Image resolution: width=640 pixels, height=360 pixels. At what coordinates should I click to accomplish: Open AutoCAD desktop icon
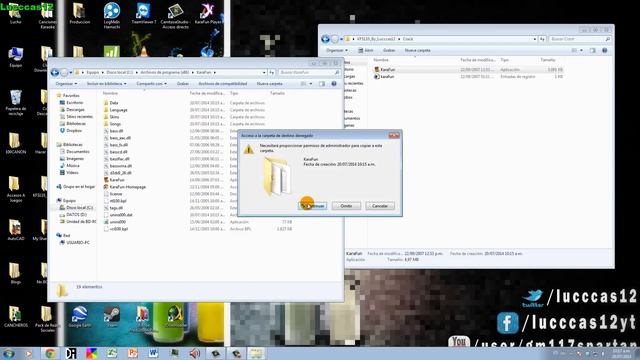pyautogui.click(x=16, y=230)
